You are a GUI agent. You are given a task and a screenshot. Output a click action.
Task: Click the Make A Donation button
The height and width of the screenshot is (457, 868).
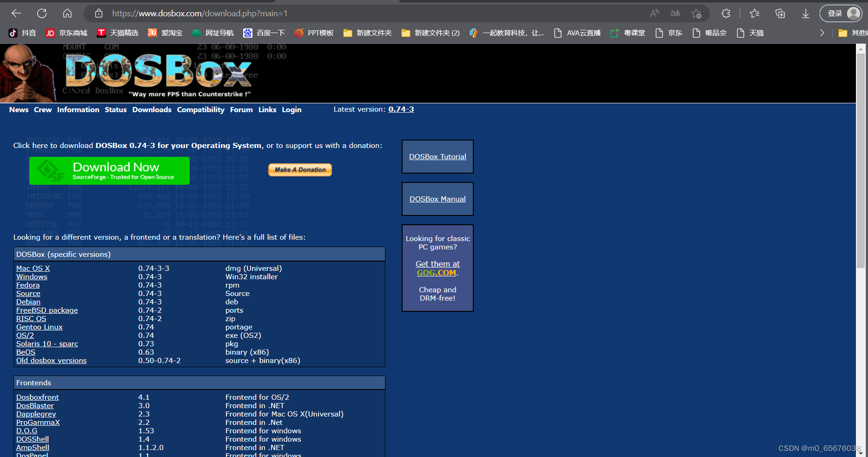(x=300, y=170)
